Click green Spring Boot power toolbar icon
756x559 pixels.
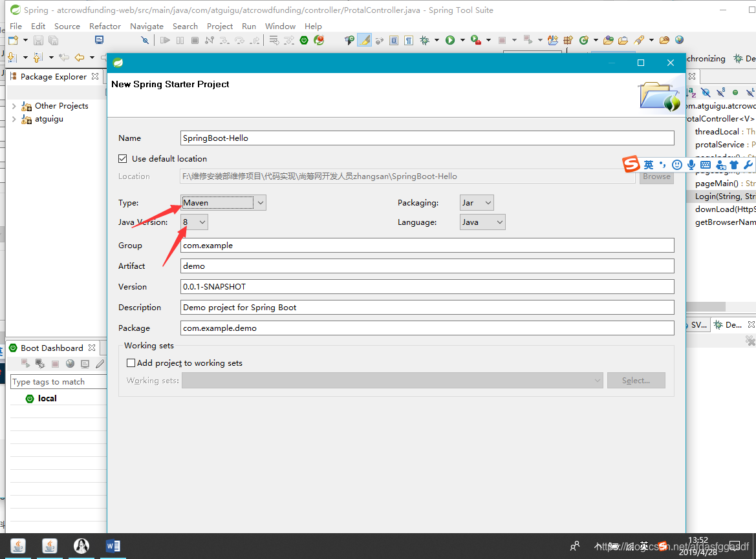304,40
